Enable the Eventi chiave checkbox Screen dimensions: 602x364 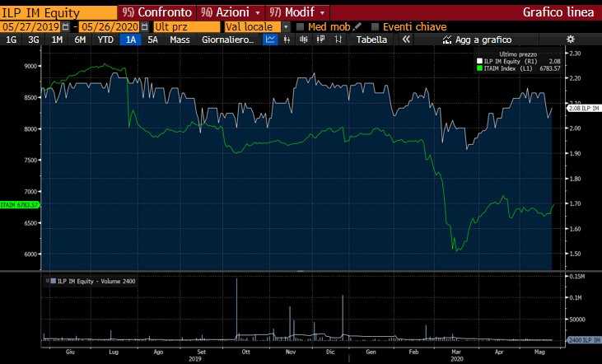click(x=375, y=27)
